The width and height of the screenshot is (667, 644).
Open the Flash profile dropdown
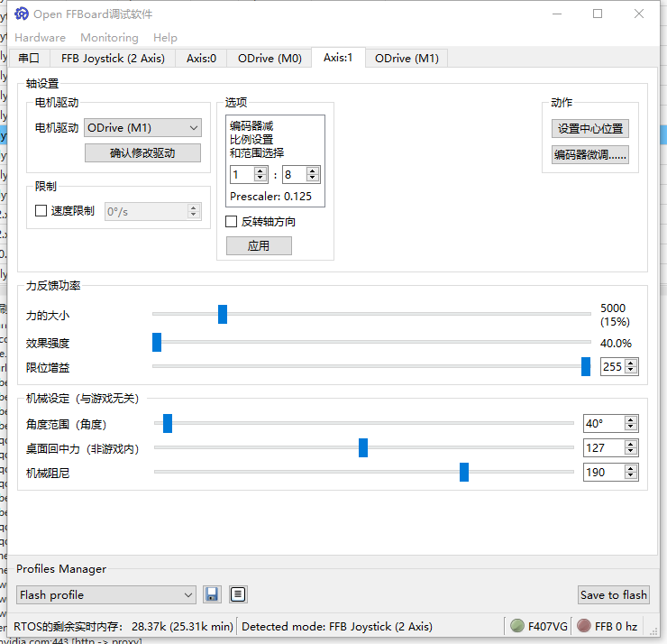pos(106,594)
